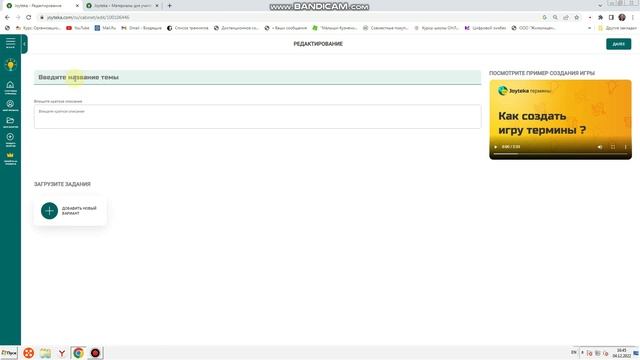640x360 pixels.
Task: Go back in the browser
Action: pos(7,17)
